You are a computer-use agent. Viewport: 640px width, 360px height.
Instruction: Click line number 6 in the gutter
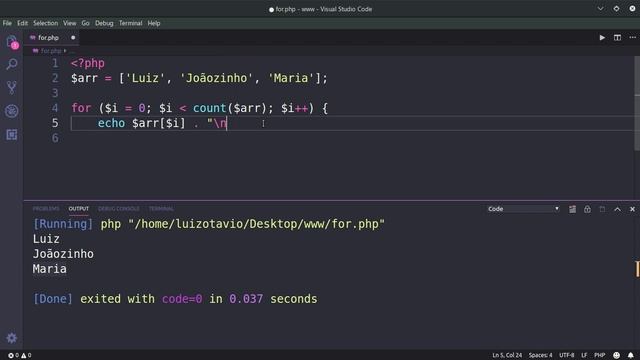55,138
